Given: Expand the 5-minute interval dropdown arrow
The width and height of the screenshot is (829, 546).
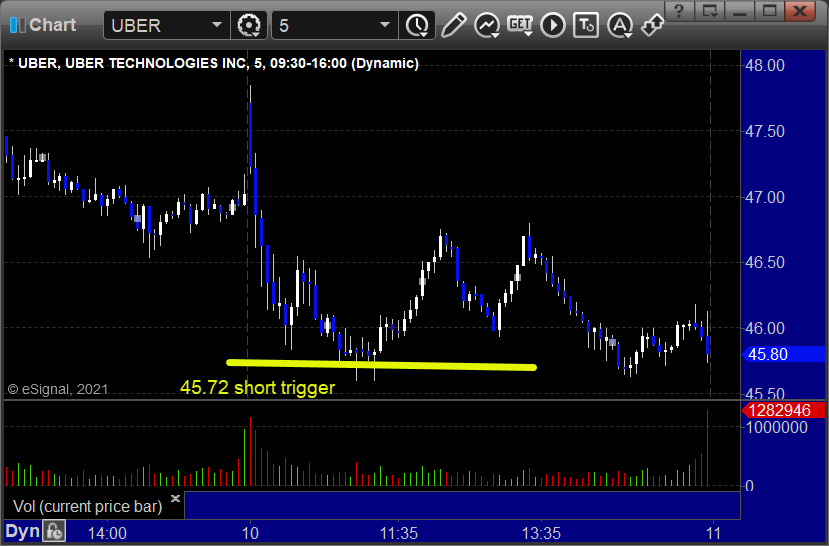Looking at the screenshot, I should (385, 24).
